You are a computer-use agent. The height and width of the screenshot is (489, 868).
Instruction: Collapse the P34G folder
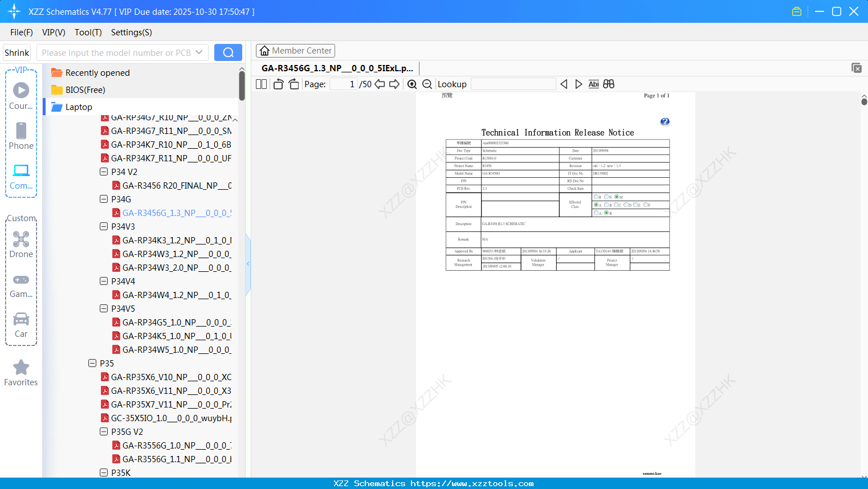[x=104, y=199]
